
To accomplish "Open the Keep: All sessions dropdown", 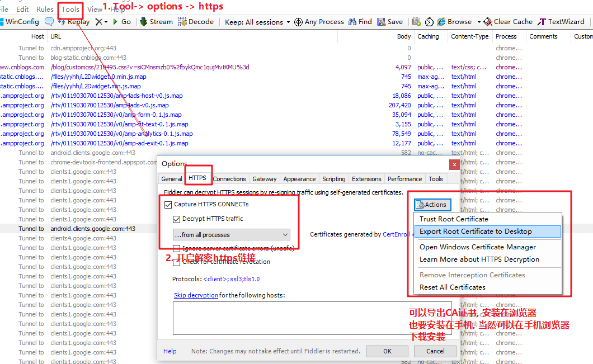I will (x=257, y=22).
